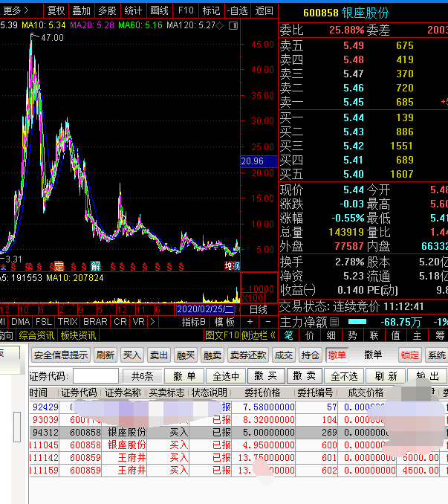This screenshot has width=448, height=504.
Task: Click 锁定 lock button
Action: point(410,355)
